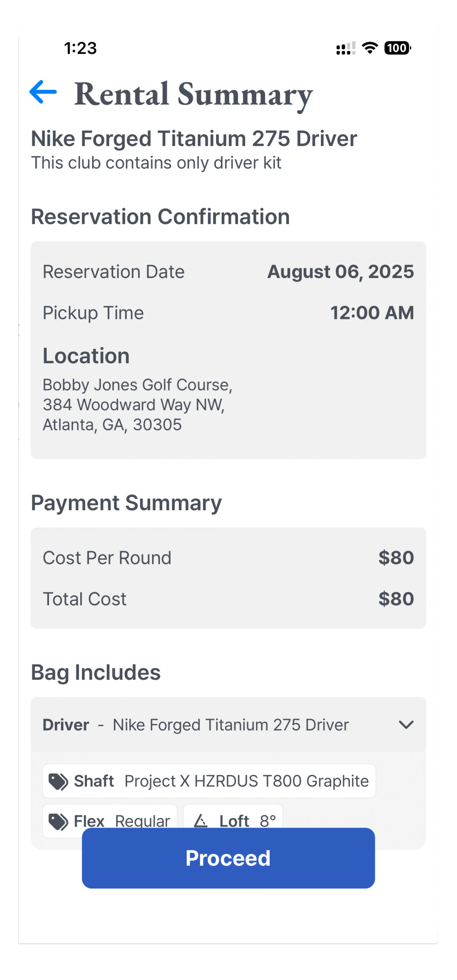
Task: Expand the Driver Nike Forged Titanium row
Action: click(231, 725)
